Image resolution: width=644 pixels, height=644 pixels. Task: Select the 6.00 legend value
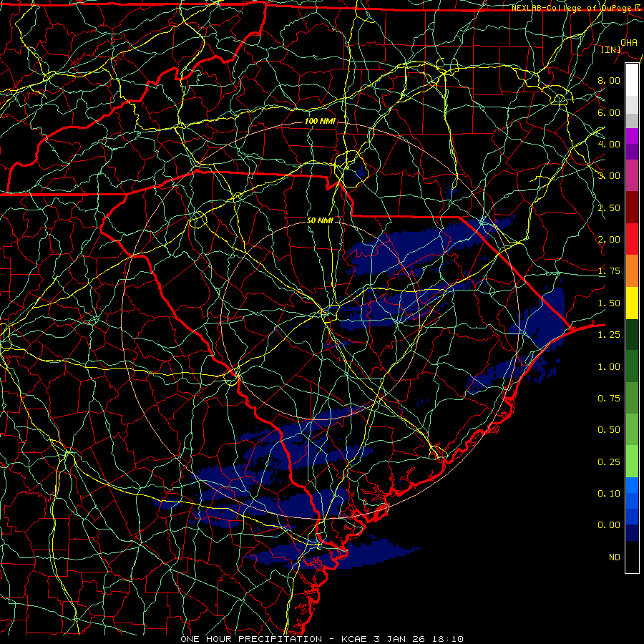609,112
